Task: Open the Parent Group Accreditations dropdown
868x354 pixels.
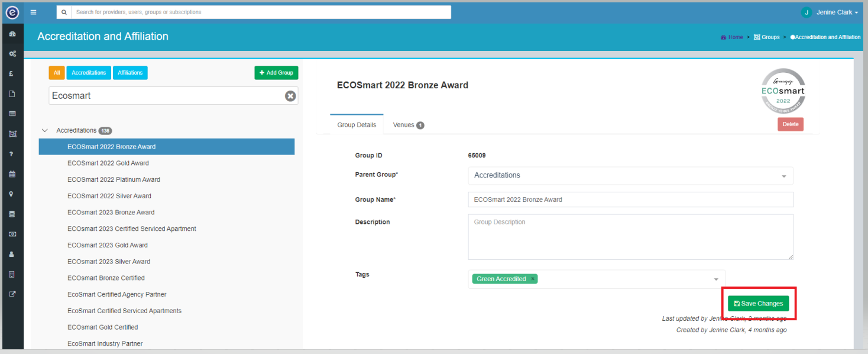Action: coord(630,175)
